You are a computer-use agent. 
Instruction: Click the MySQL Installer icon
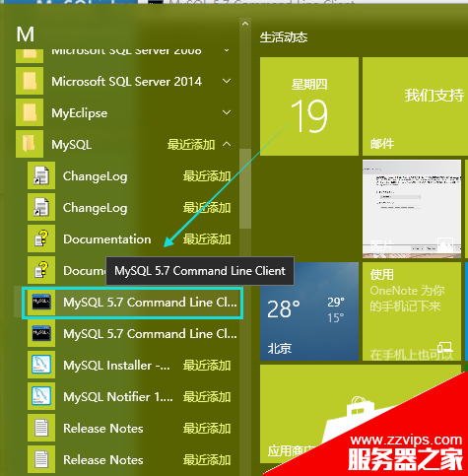click(x=41, y=365)
